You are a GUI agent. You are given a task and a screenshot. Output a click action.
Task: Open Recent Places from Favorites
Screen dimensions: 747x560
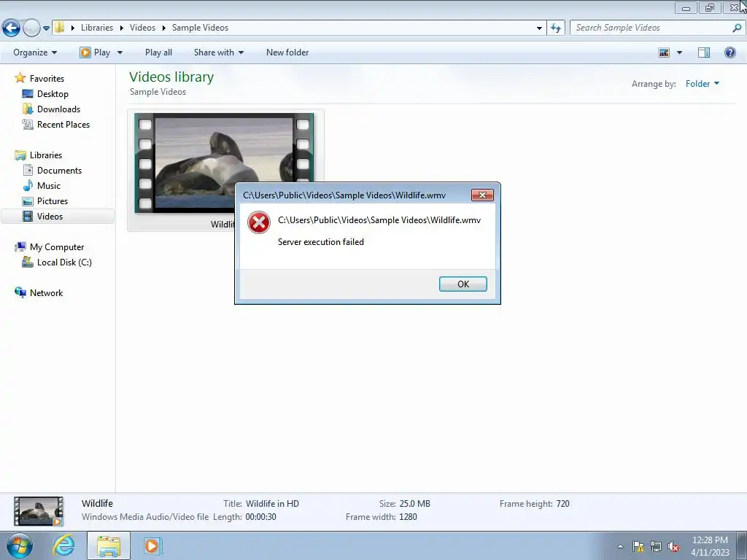(x=63, y=124)
